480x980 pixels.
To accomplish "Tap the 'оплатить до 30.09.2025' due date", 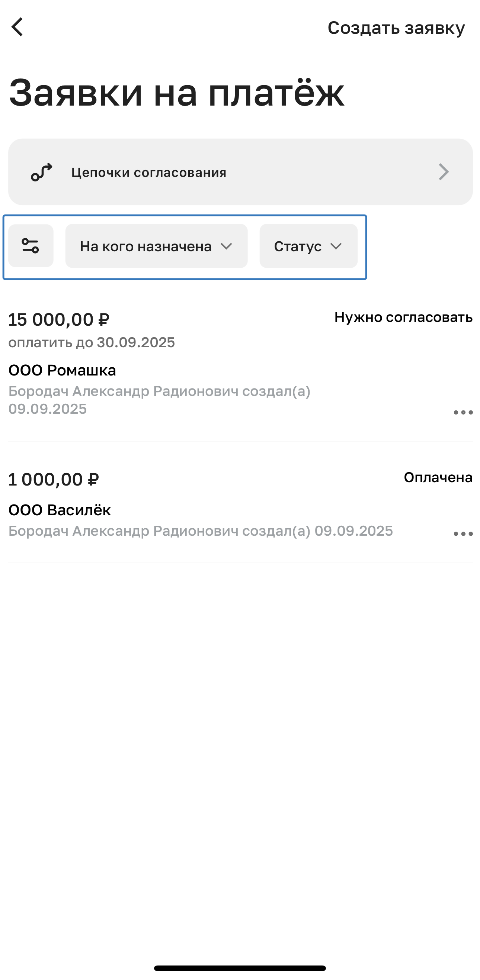I will [x=92, y=342].
